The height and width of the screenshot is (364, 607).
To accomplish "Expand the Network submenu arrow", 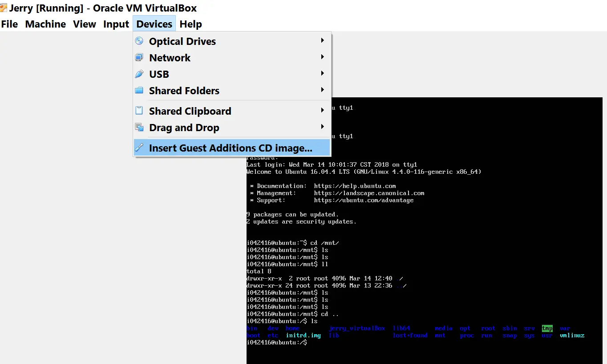I will (x=322, y=57).
